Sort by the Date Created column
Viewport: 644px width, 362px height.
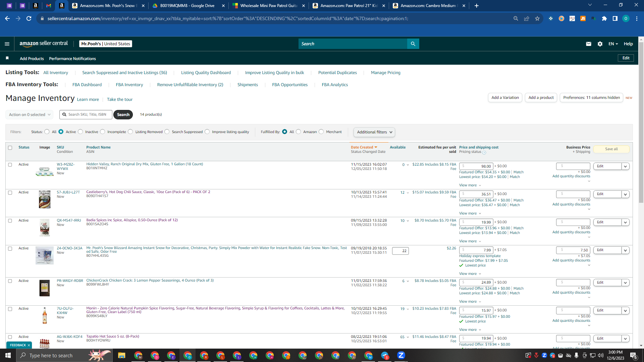point(364,147)
